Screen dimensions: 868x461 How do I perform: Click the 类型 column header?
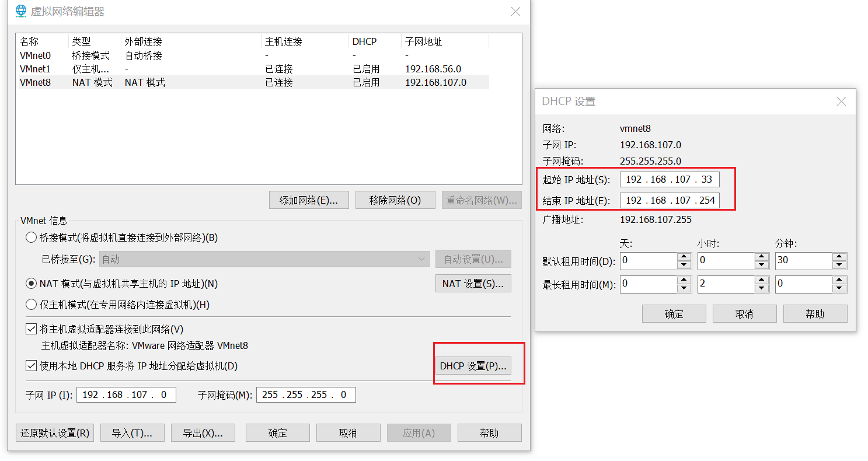pyautogui.click(x=95, y=42)
